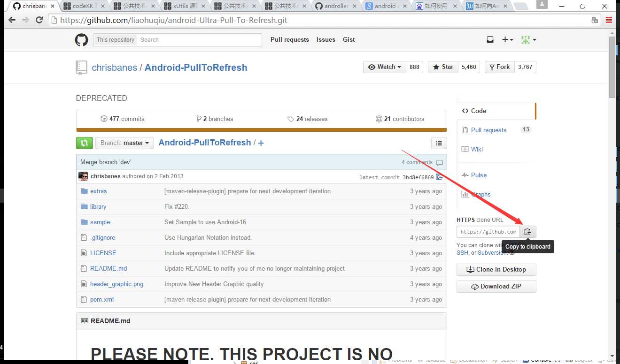This screenshot has width=620, height=364.
Task: Open the notifications inbox icon
Action: point(490,40)
